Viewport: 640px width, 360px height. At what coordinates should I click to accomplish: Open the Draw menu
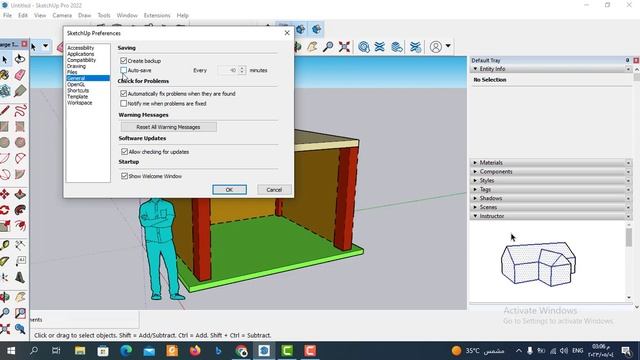84,15
